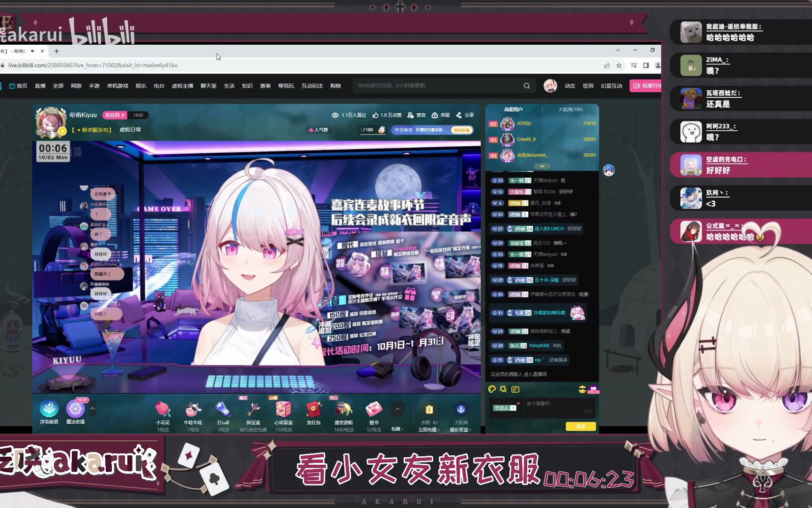
Task: Send the 牛哇牛哇 cow gift
Action: click(193, 410)
